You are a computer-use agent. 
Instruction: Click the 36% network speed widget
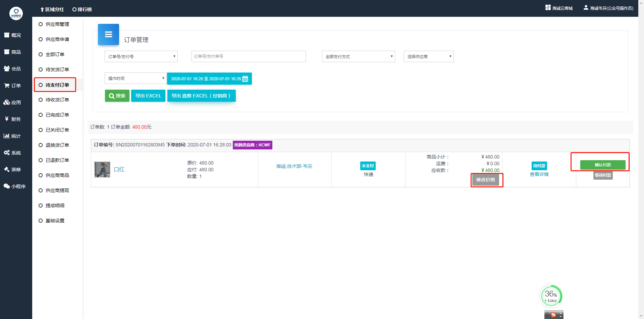[551, 296]
